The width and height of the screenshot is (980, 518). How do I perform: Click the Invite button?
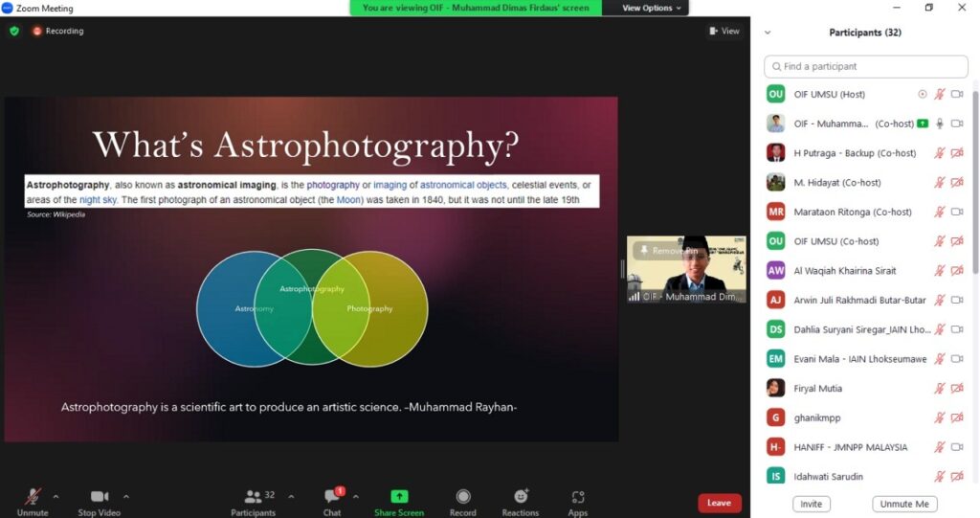[811, 504]
